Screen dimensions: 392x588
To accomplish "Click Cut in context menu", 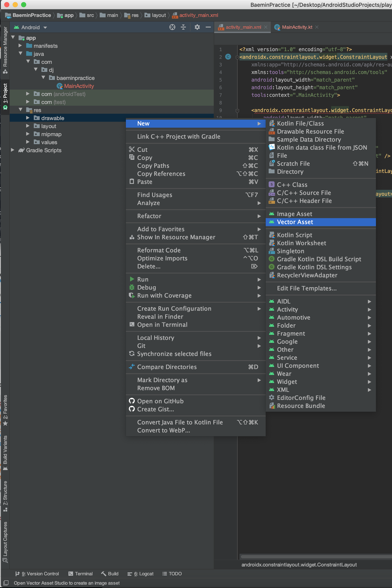I will pyautogui.click(x=196, y=150).
